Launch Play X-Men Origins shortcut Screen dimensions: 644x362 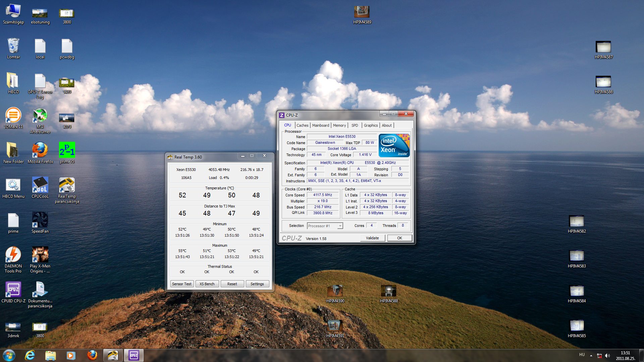(x=40, y=260)
